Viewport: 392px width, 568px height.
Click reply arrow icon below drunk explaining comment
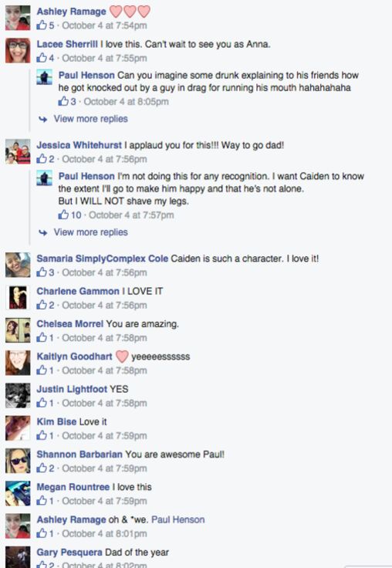42,119
